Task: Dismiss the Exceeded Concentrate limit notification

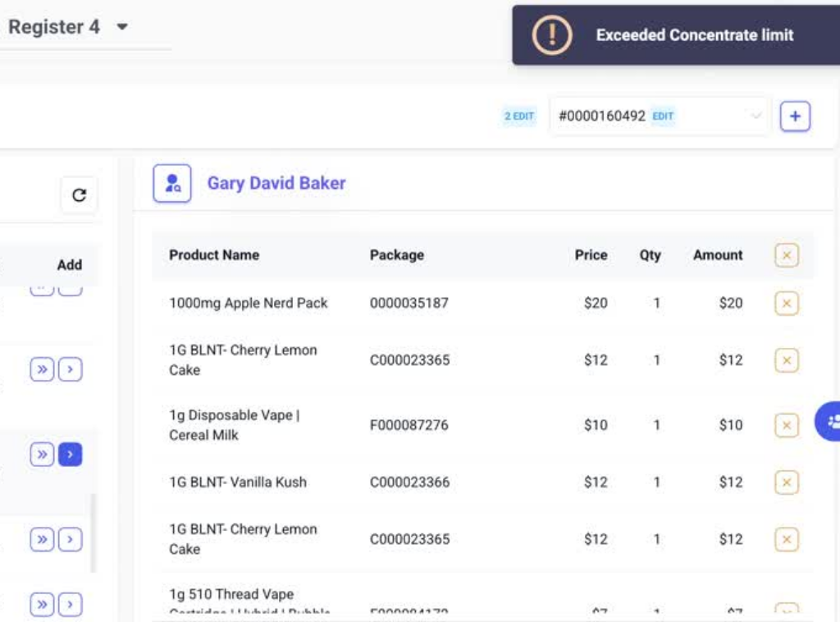Action: point(694,35)
